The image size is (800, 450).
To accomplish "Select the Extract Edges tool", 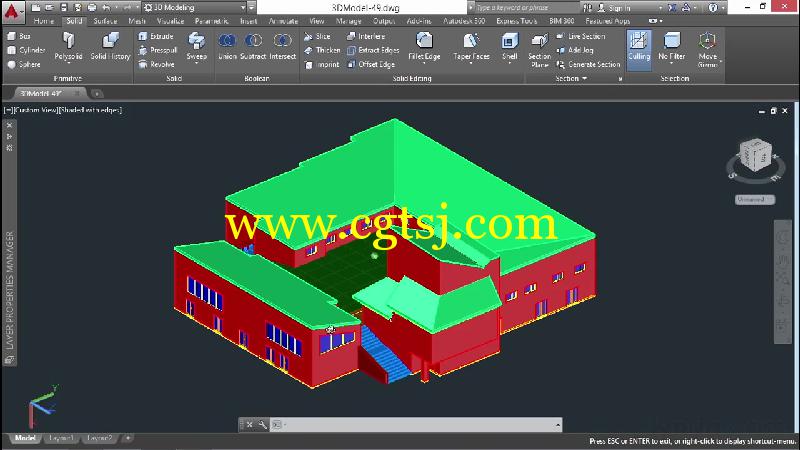I will pyautogui.click(x=373, y=50).
